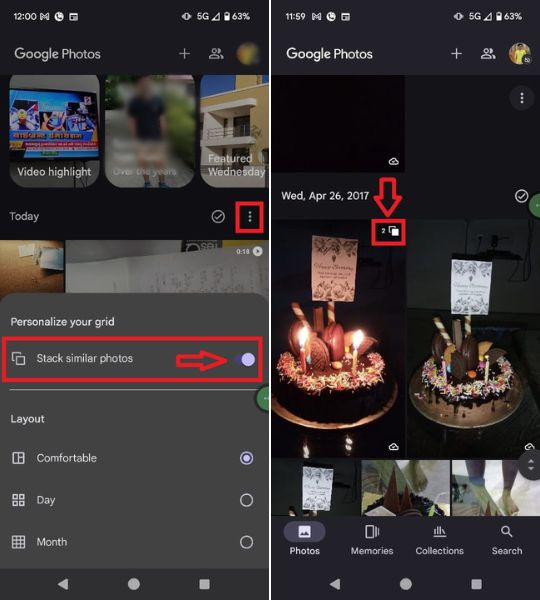Tap Android recents button on right phone
Viewport: 540px width, 600px height.
click(476, 584)
